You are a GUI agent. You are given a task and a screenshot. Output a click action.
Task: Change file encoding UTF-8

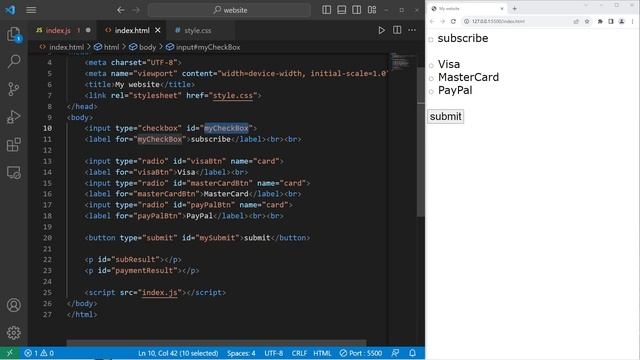point(273,353)
